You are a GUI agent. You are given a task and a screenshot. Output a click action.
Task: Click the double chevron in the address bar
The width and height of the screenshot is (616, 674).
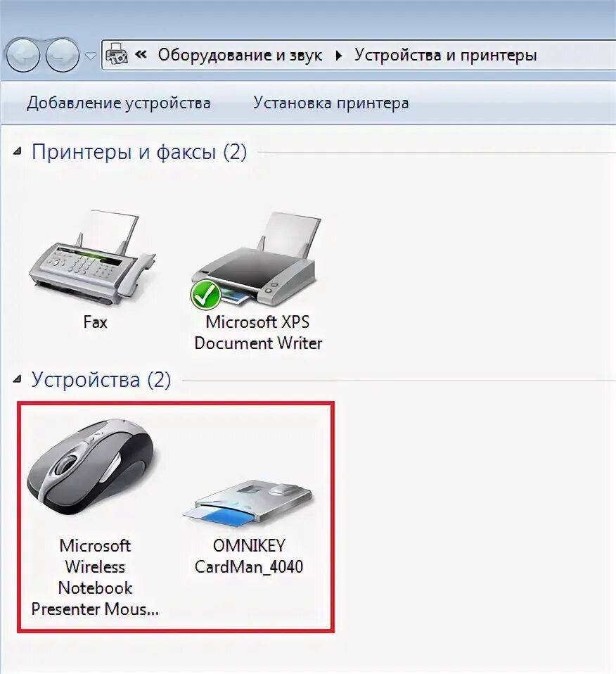141,55
